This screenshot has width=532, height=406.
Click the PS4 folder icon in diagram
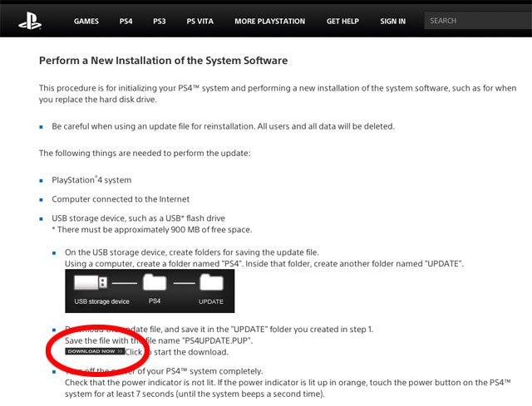[155, 282]
